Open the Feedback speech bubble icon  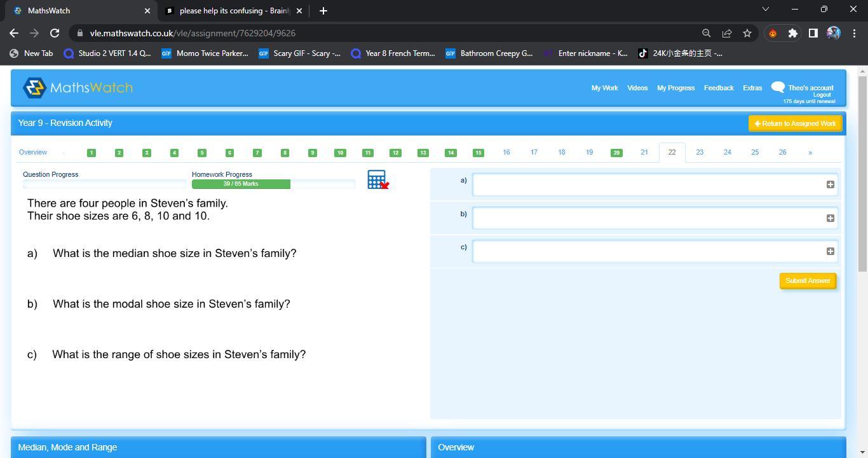point(778,87)
